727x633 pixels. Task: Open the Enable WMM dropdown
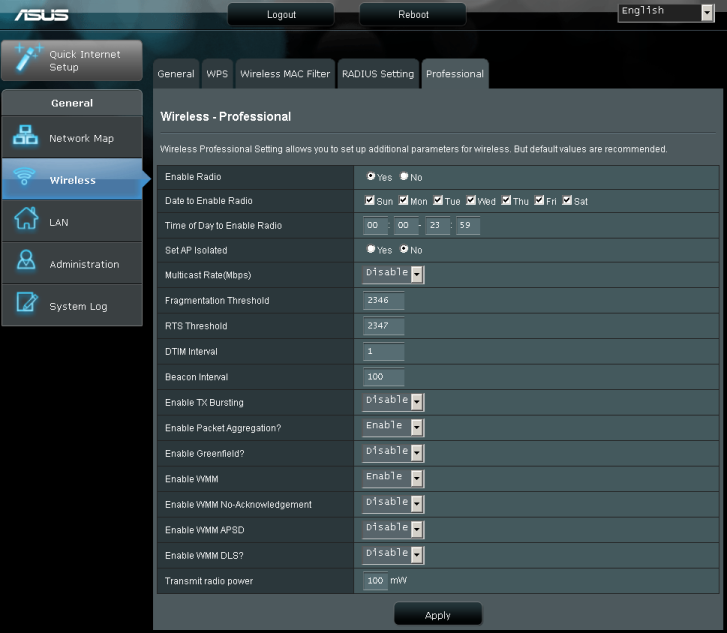[393, 479]
